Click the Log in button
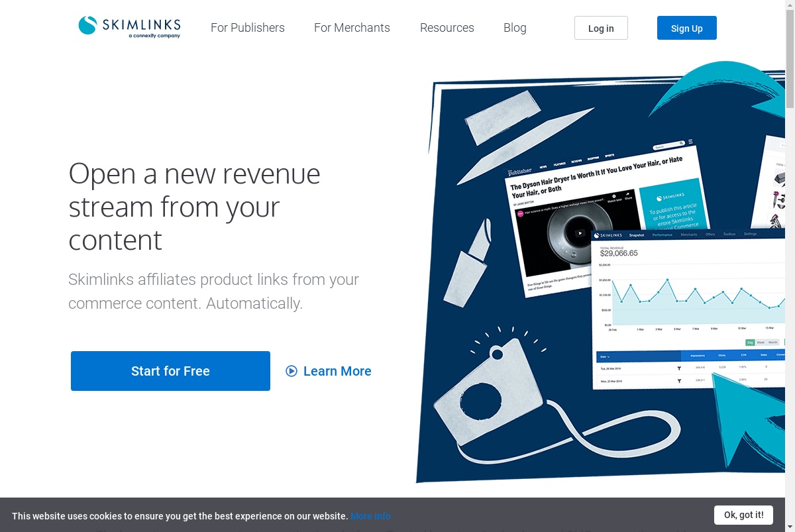This screenshot has width=795, height=532. (601, 28)
